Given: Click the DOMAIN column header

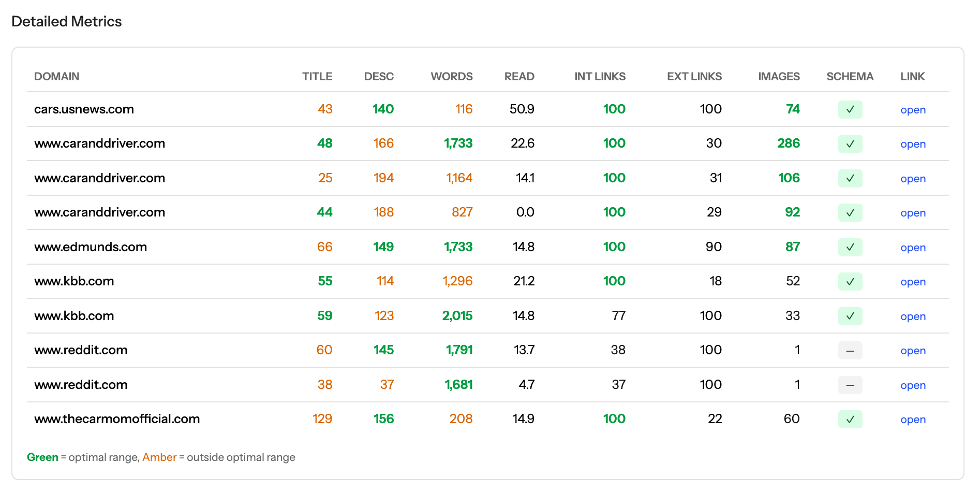Looking at the screenshot, I should (56, 77).
